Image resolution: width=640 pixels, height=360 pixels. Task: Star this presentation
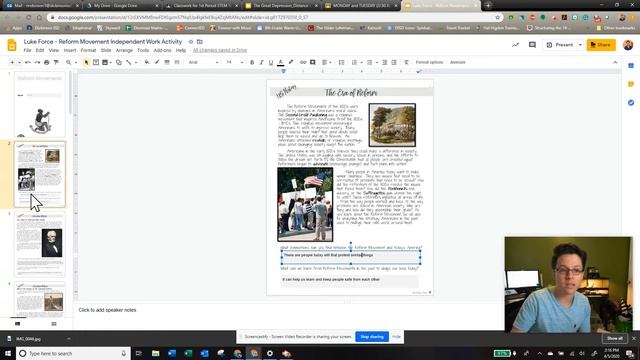(x=191, y=42)
